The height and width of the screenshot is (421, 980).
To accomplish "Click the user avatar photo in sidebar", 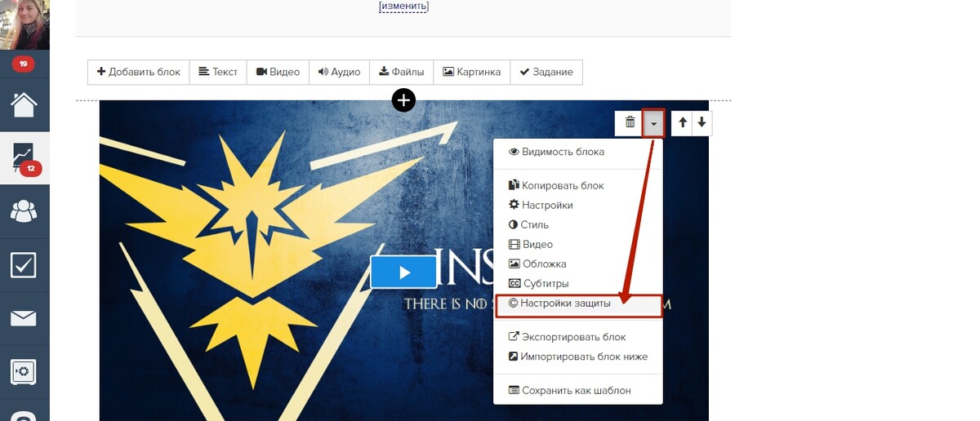I will click(x=24, y=24).
